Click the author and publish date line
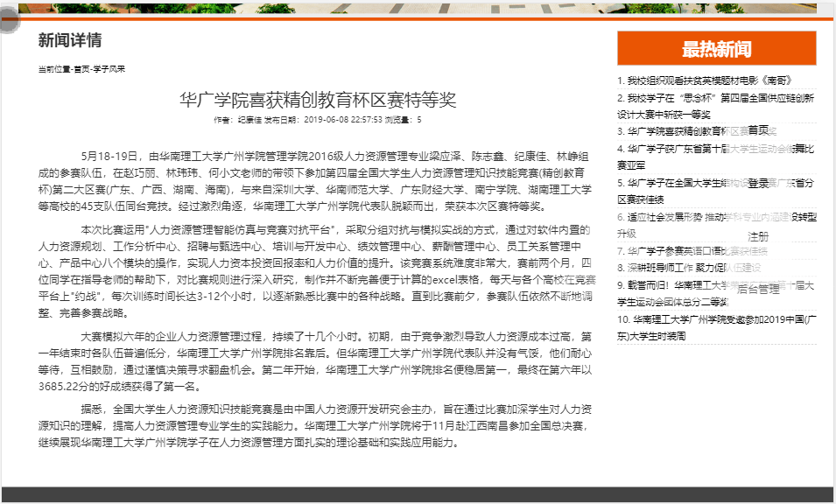Image resolution: width=836 pixels, height=504 pixels. coord(318,120)
